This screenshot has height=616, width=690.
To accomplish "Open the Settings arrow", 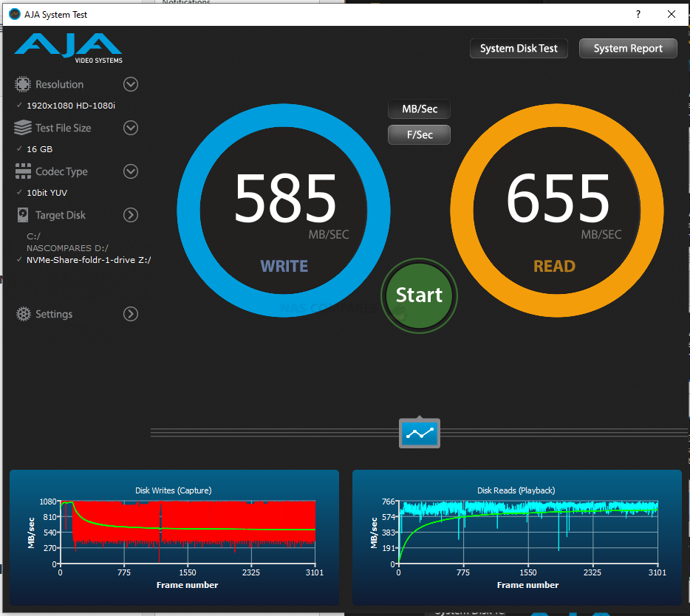I will click(x=131, y=314).
